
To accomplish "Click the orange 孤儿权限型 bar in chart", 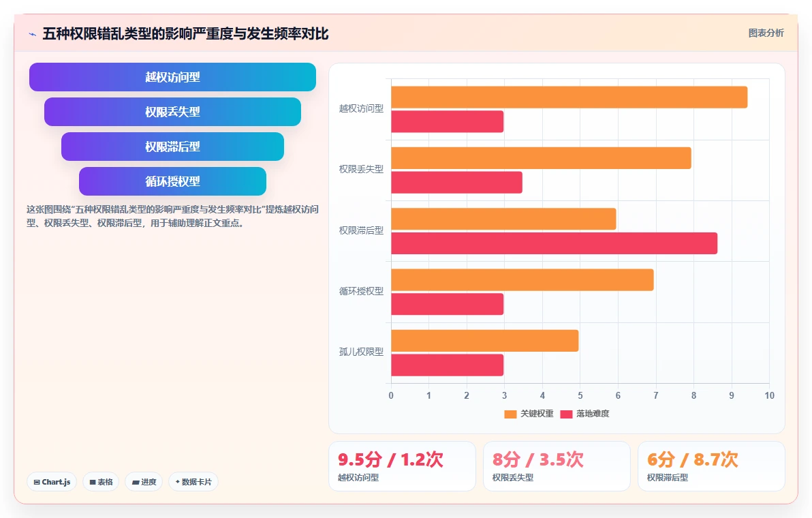I will click(485, 341).
